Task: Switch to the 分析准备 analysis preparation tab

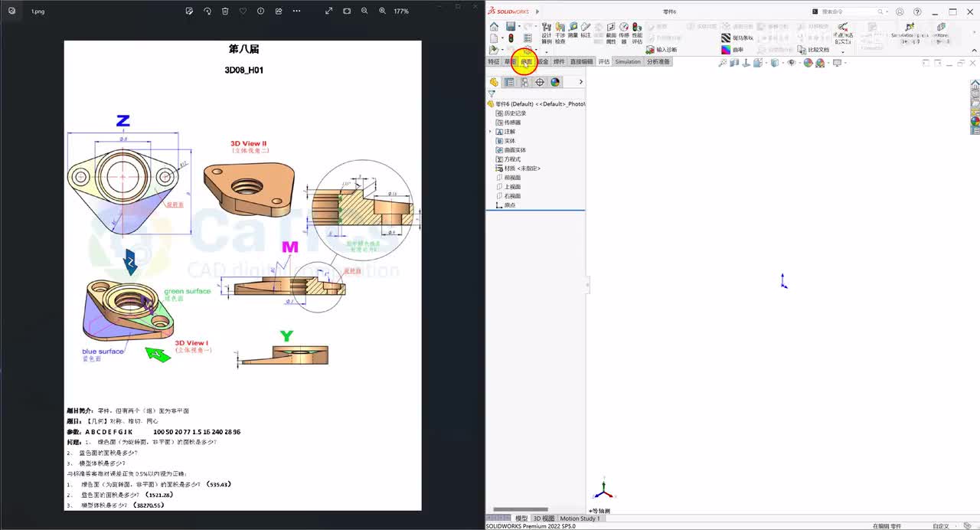Action: coord(658,61)
